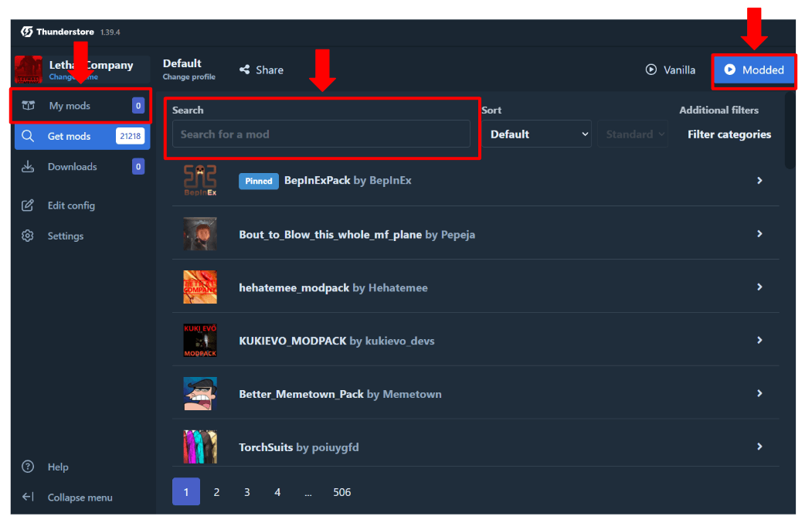Expand the KUKIEVO_MODPACK row chevron
This screenshot has width=812, height=523.
coord(759,340)
